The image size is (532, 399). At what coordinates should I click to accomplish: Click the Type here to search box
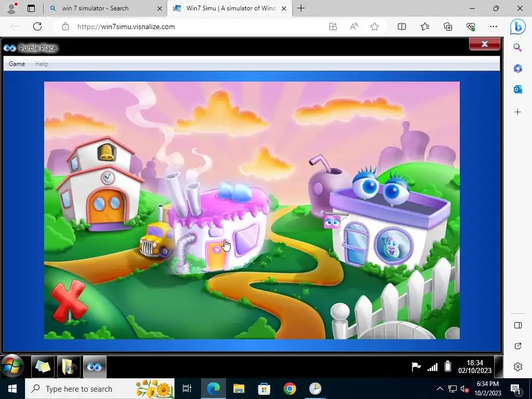click(100, 389)
